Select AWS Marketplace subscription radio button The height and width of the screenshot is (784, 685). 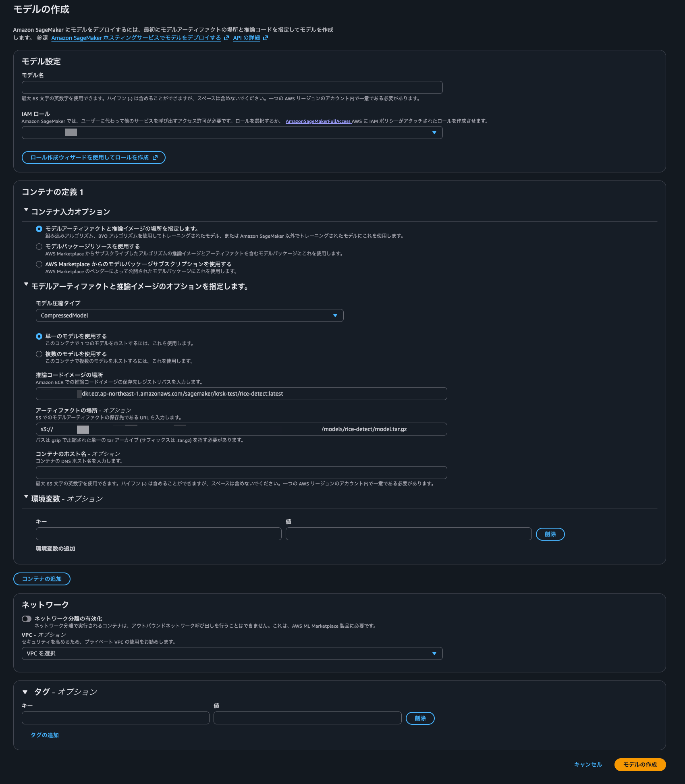[x=39, y=264]
